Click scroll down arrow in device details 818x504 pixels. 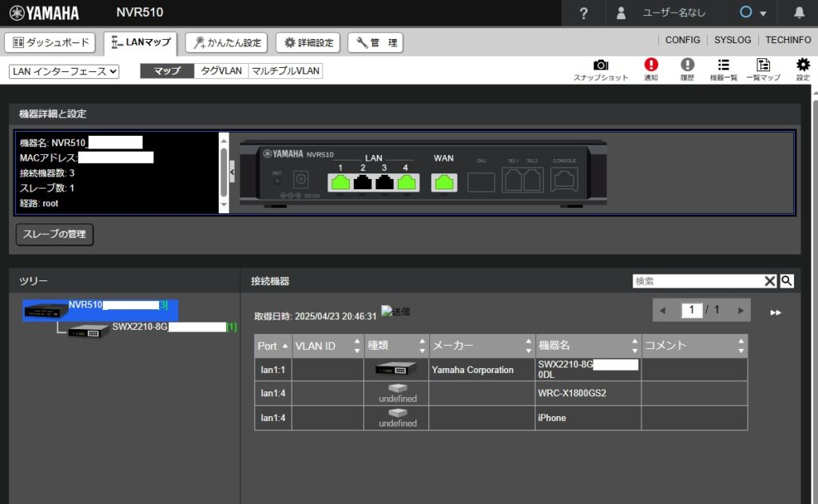[x=224, y=205]
